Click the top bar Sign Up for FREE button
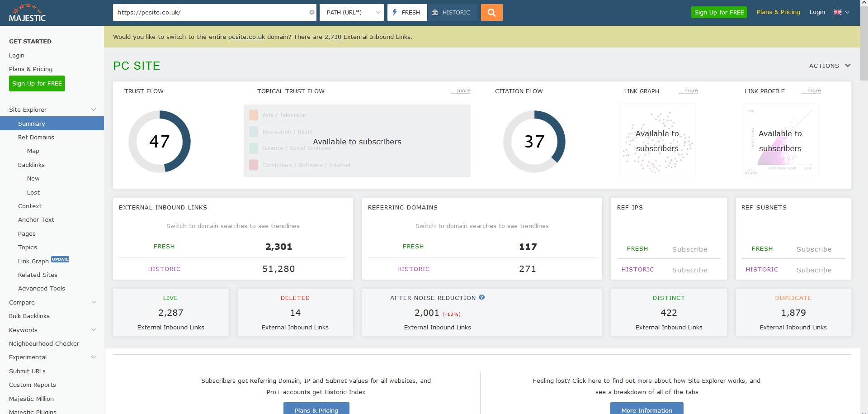Screen dimensions: 868x414 (x=719, y=12)
